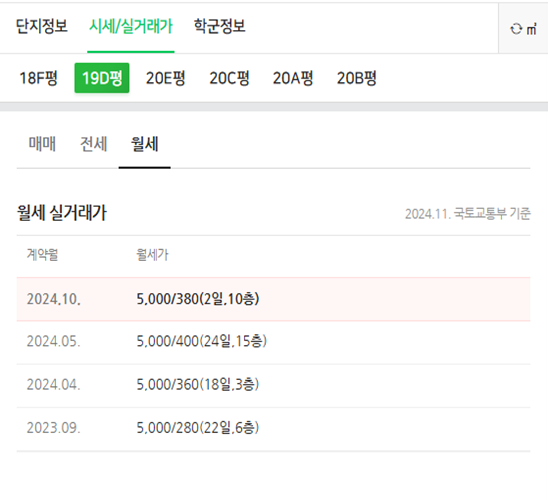This screenshot has height=500, width=548.
Task: Click the 2023.09. contract month cell
Action: pos(53,428)
